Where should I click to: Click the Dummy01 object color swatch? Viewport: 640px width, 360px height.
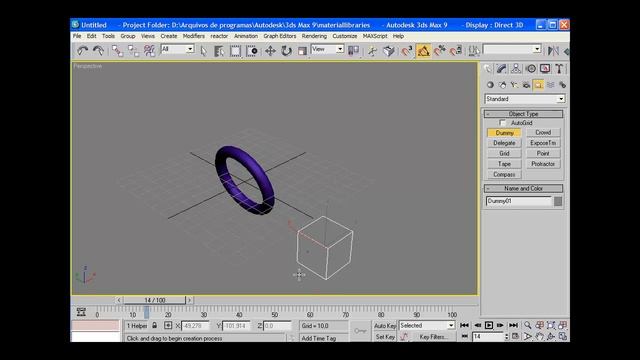coord(558,201)
